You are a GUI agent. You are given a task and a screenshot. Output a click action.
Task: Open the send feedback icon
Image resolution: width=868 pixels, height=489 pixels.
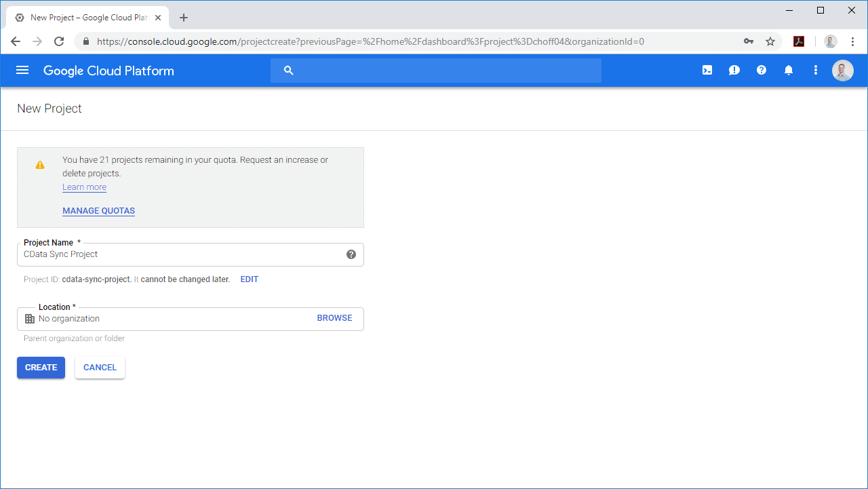click(734, 71)
